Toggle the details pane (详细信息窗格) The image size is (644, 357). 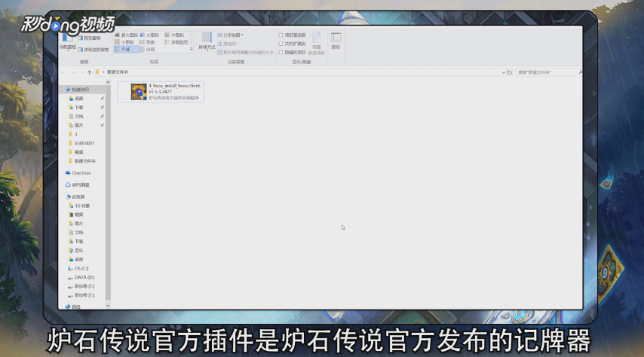tap(94, 50)
